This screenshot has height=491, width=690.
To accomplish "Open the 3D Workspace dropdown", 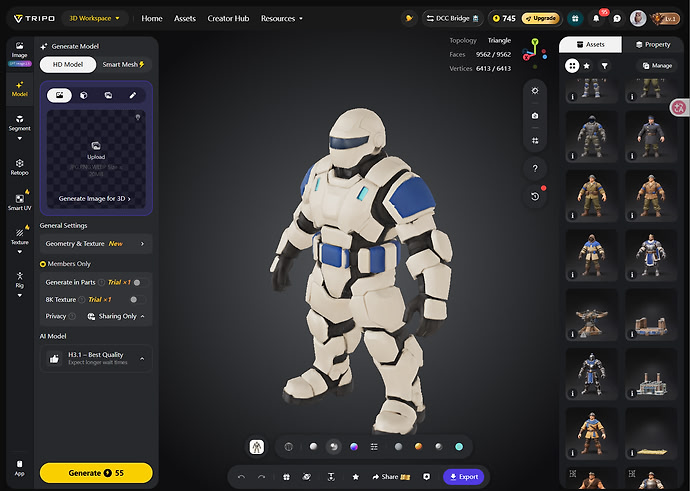I will tap(95, 18).
